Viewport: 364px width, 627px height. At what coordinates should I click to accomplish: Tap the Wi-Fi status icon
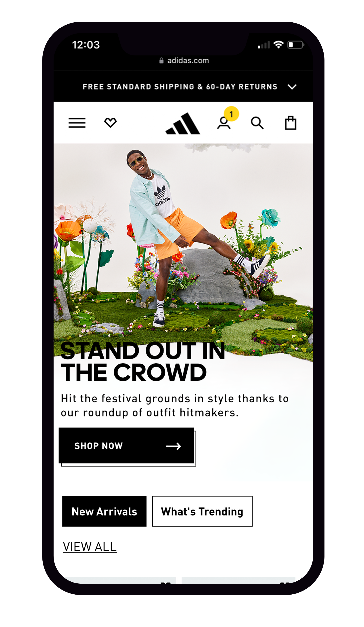pyautogui.click(x=278, y=44)
